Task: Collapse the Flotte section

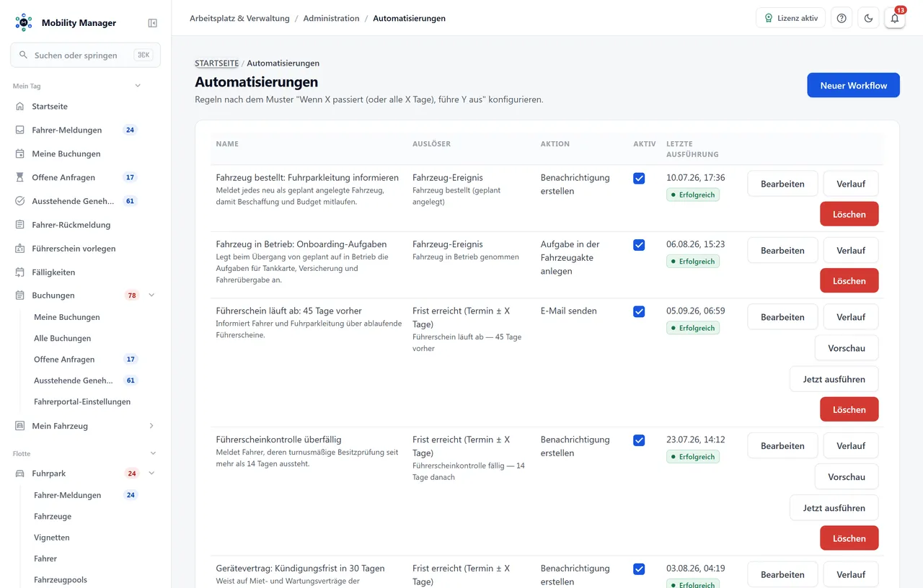Action: [153, 453]
